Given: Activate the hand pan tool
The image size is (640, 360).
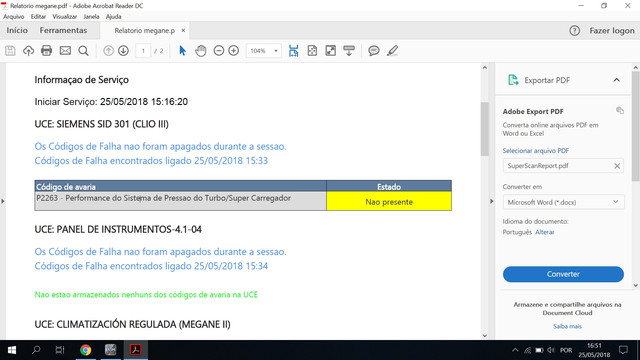Looking at the screenshot, I should [200, 51].
